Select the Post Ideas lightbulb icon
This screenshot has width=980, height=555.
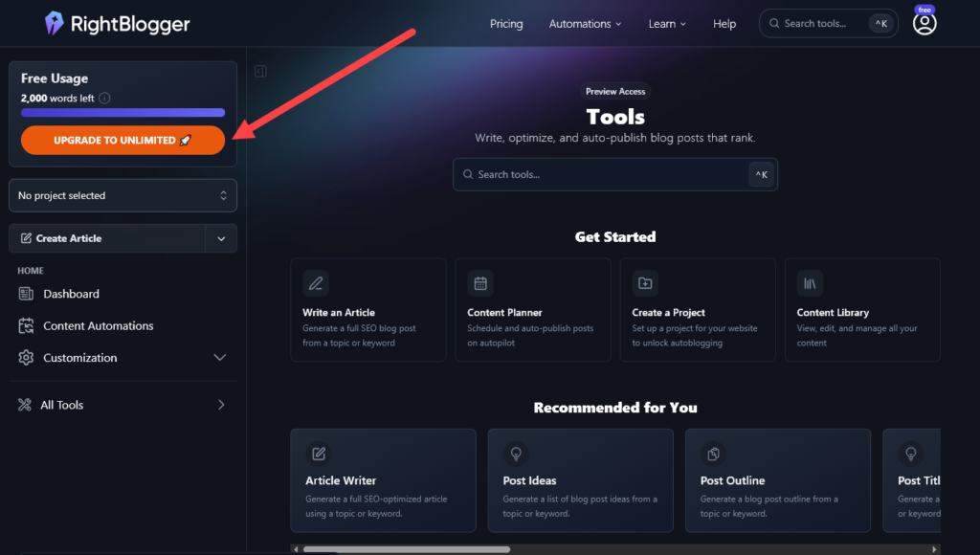[516, 454]
